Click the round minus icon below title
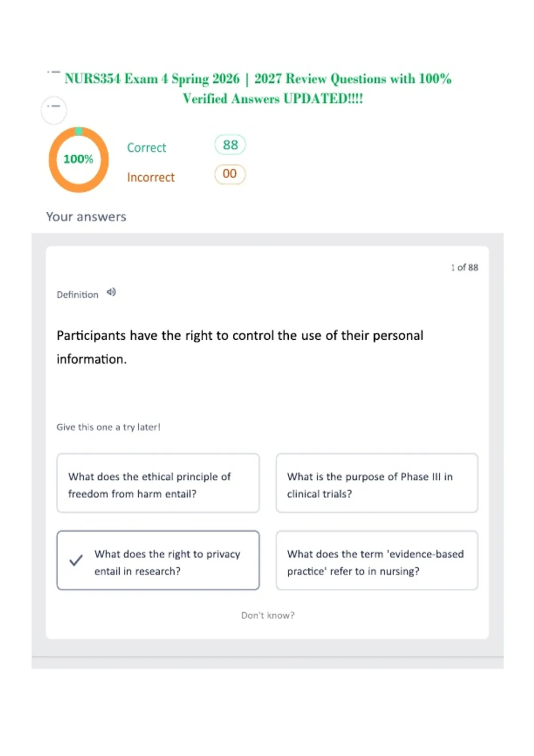534x756 pixels. (x=54, y=110)
